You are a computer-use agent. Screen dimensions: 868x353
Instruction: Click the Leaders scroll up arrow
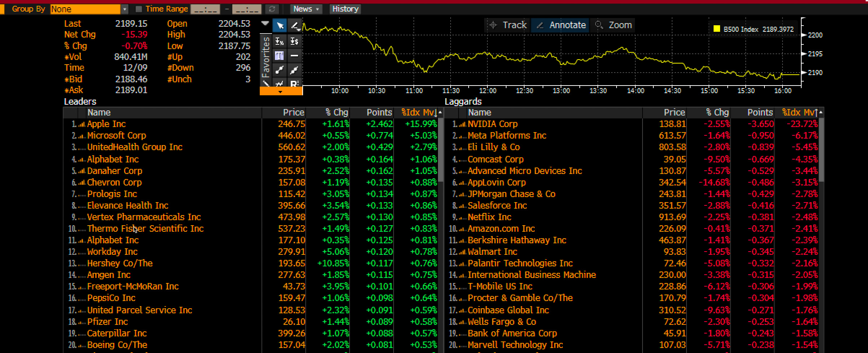pyautogui.click(x=440, y=113)
